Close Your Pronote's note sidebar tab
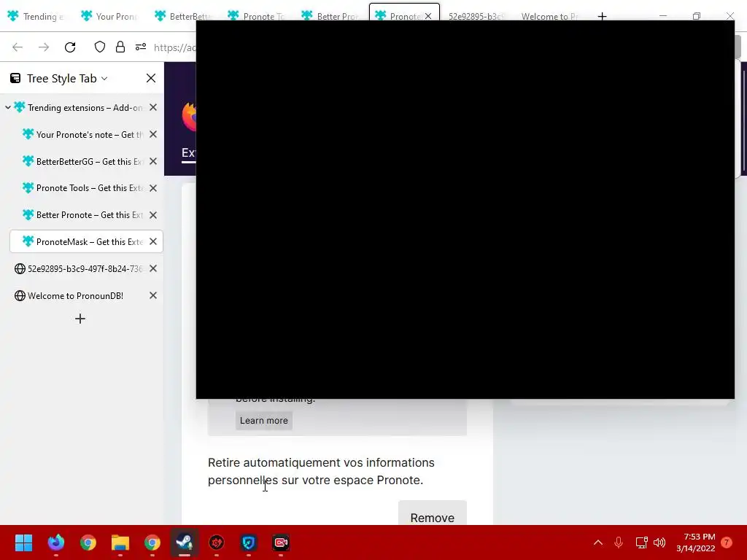This screenshot has height=560, width=747. pos(153,135)
